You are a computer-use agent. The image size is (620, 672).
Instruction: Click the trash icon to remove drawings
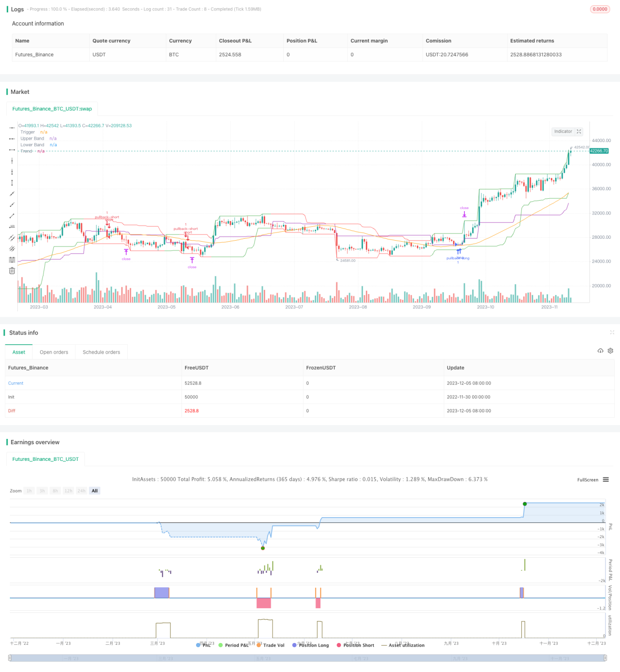12,271
